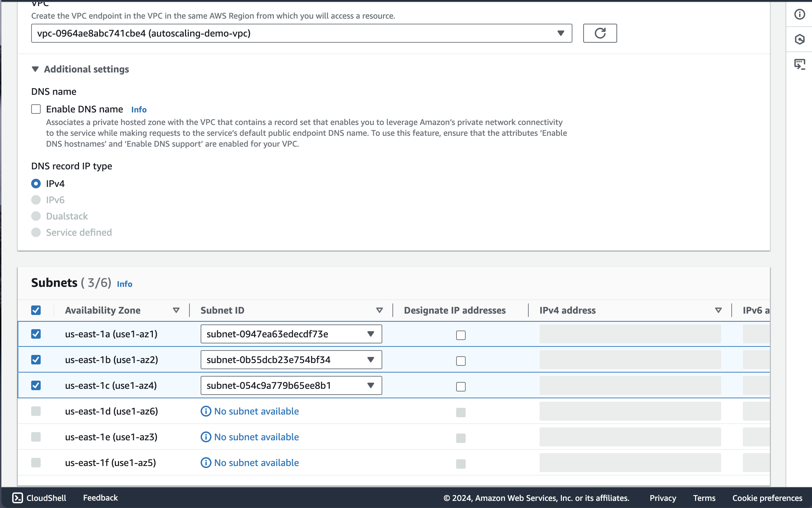Image resolution: width=812 pixels, height=508 pixels.
Task: Open the VPC selection dropdown
Action: (x=301, y=33)
